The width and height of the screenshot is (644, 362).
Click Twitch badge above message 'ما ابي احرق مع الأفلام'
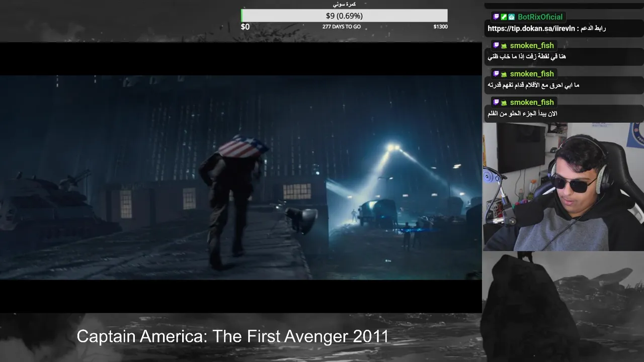click(496, 74)
